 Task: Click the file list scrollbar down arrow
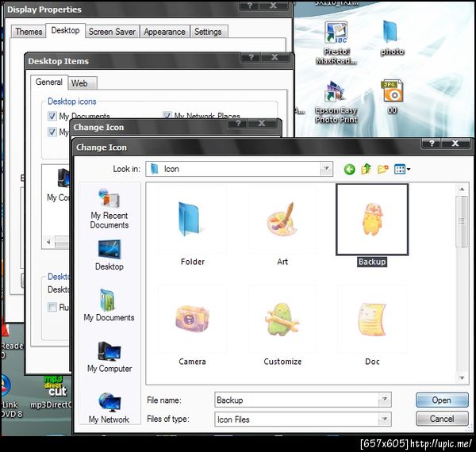[462, 377]
